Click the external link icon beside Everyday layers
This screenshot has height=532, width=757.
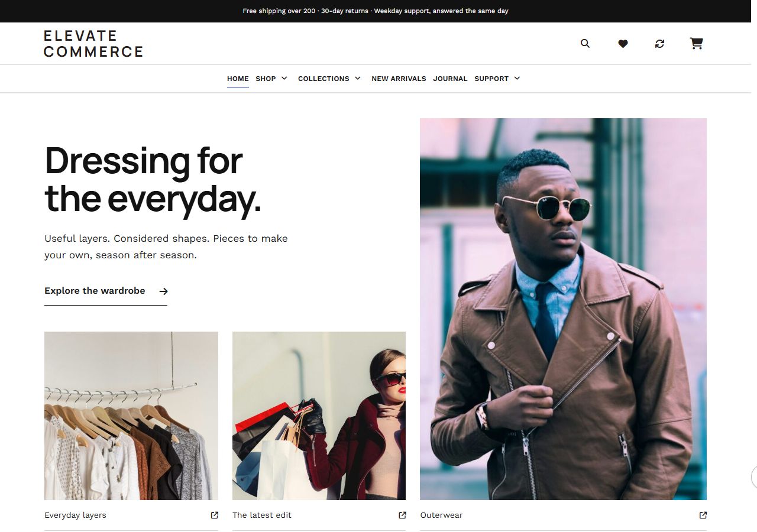point(215,515)
